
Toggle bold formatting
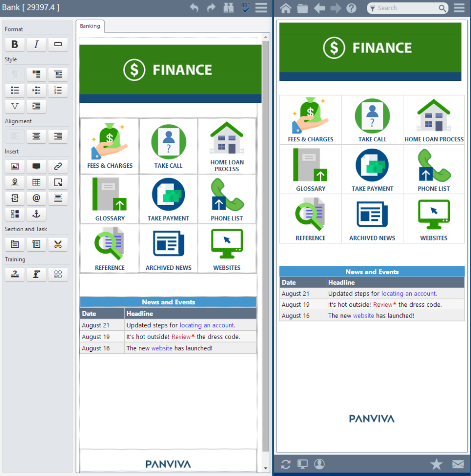[x=14, y=44]
